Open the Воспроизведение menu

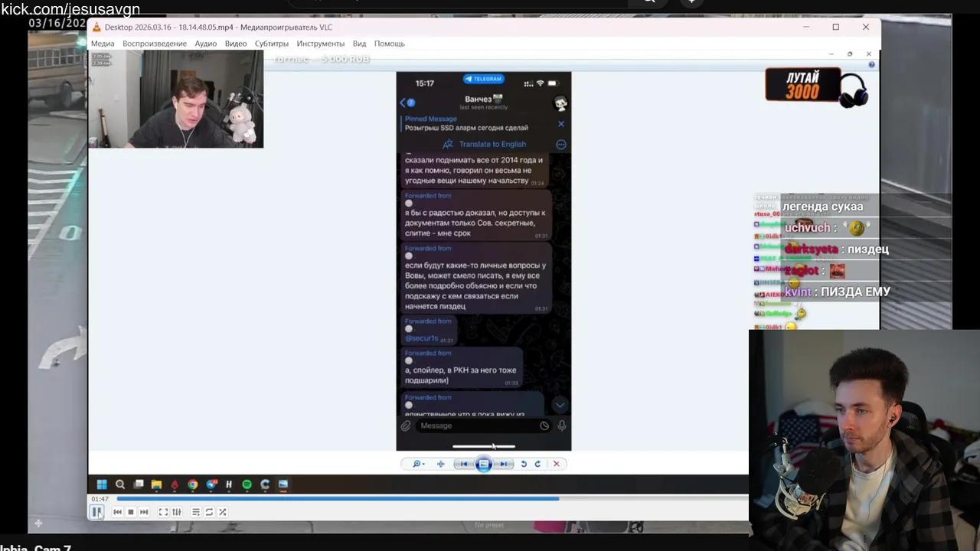pyautogui.click(x=155, y=44)
